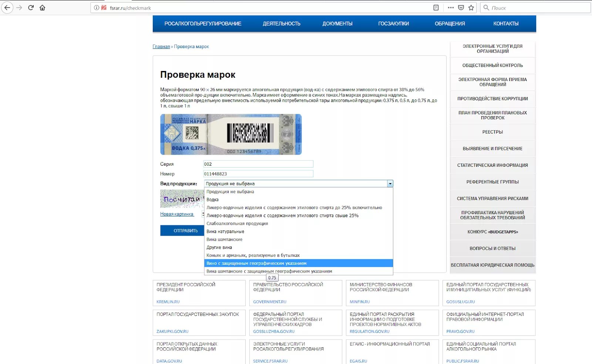
Task: Click the sample excise stamp image
Action: tap(231, 134)
